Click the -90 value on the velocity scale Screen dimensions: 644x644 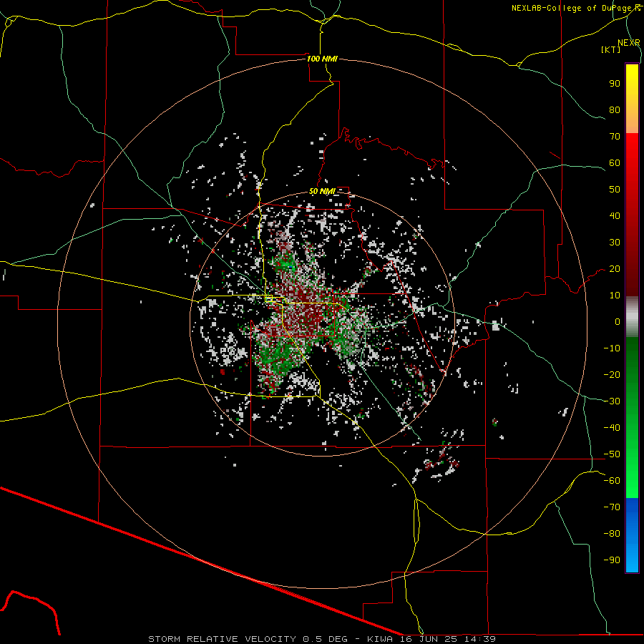click(x=612, y=560)
